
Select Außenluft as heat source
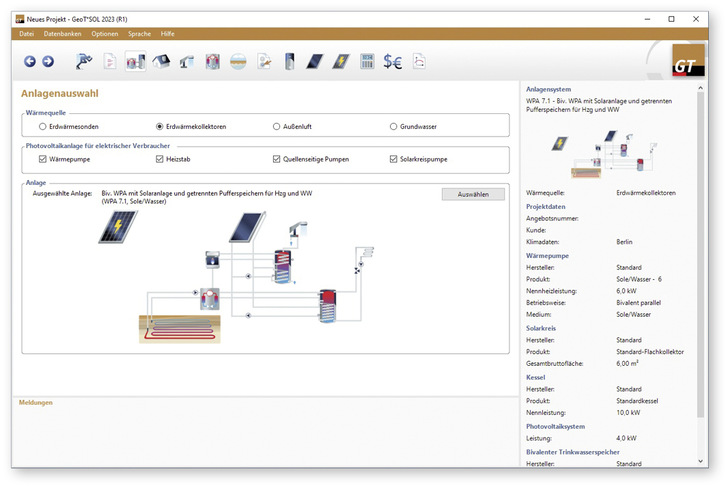click(277, 127)
